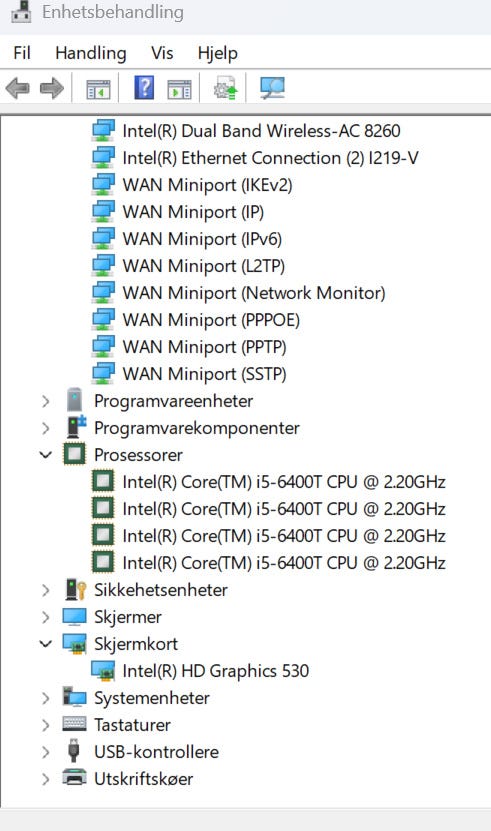491x831 pixels.
Task: Click the Update driver icon with gear
Action: click(226, 88)
